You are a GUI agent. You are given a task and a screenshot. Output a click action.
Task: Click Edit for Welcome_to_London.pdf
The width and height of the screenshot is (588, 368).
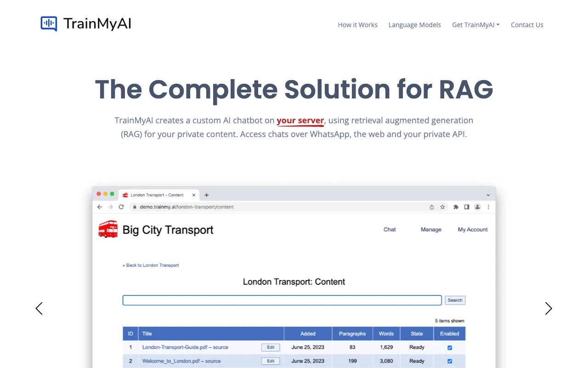pos(271,361)
